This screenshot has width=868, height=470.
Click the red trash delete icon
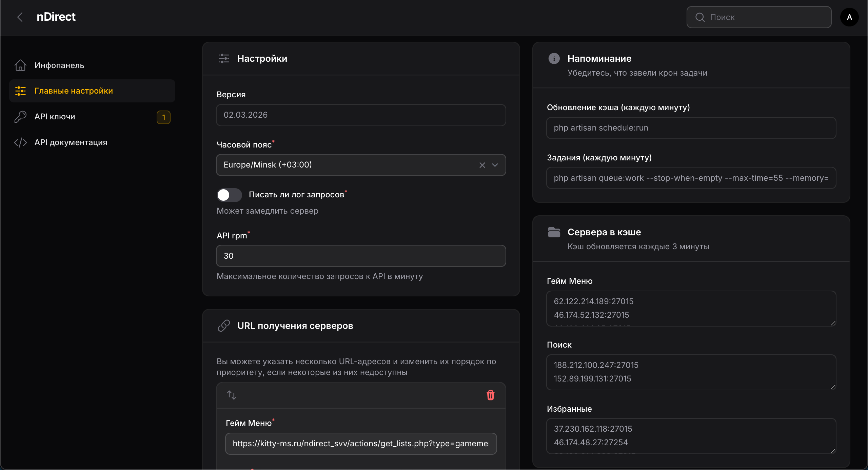click(490, 395)
